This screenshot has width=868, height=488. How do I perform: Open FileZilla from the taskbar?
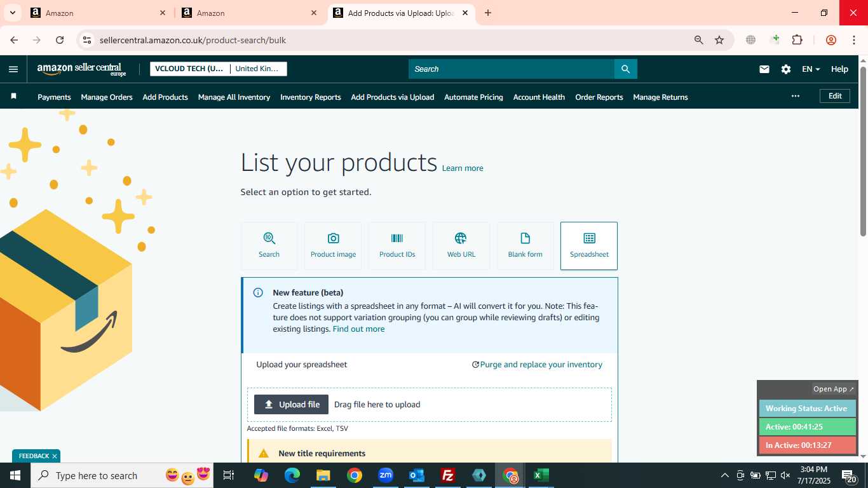tap(448, 475)
